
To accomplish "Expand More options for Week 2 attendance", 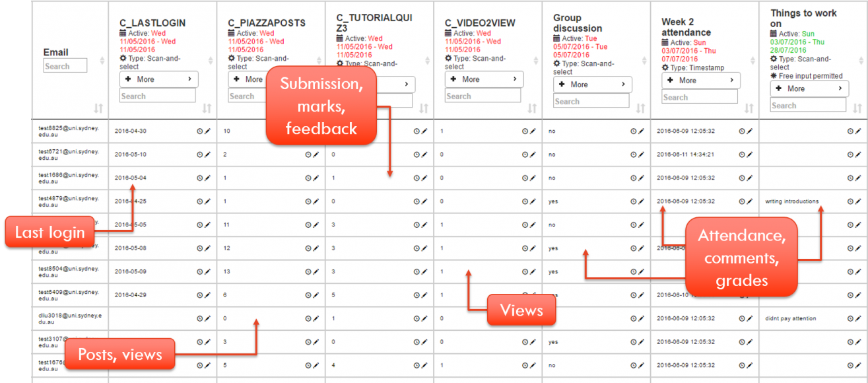I will (700, 81).
